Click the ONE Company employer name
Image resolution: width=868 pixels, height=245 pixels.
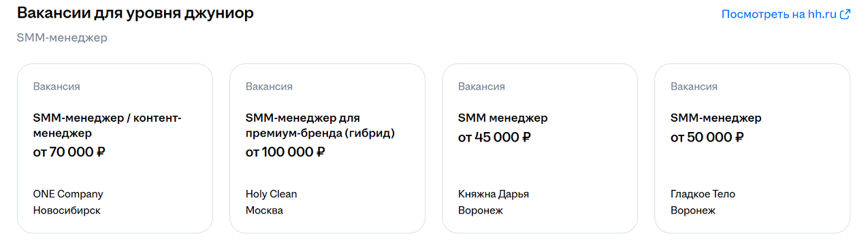pyautogui.click(x=68, y=194)
